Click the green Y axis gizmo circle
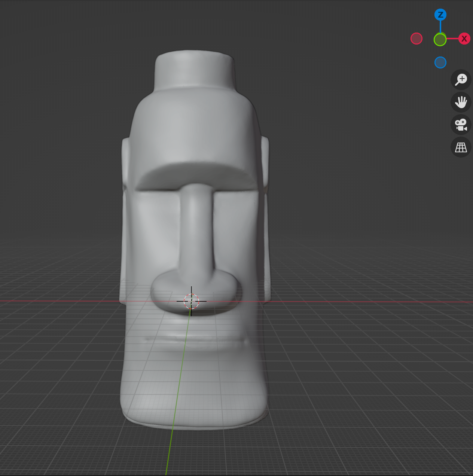The height and width of the screenshot is (476, 473). point(440,40)
